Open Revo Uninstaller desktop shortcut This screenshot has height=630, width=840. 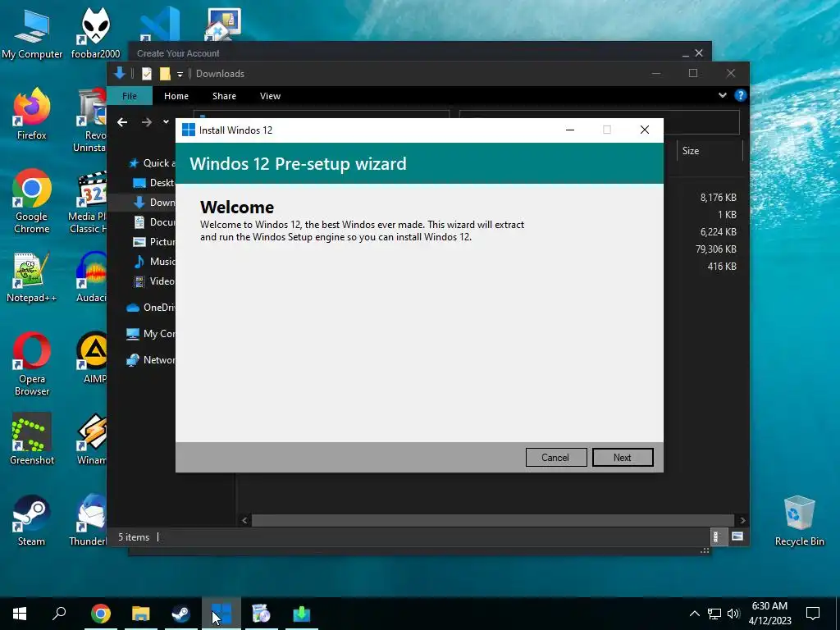pyautogui.click(x=90, y=120)
